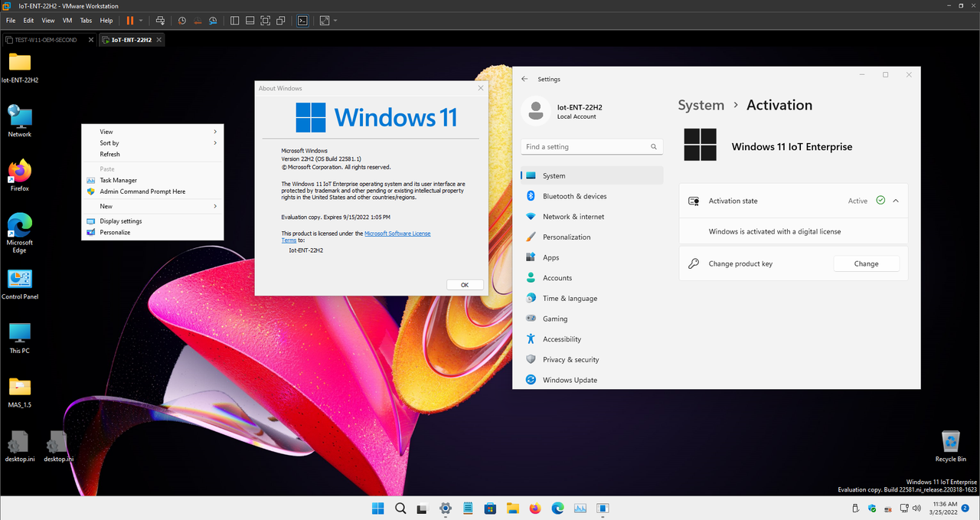Select the Control Panel desktop icon
Screen dimensions: 980x520
(20, 283)
